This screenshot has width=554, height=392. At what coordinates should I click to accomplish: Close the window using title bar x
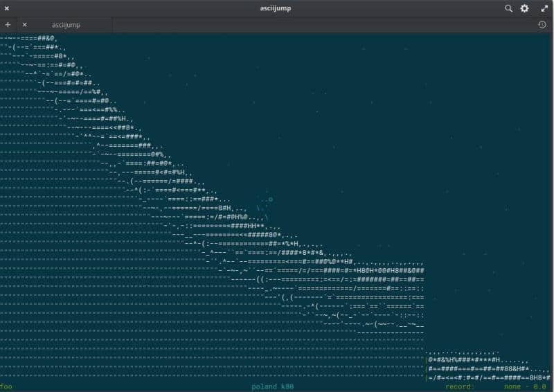pyautogui.click(x=7, y=8)
